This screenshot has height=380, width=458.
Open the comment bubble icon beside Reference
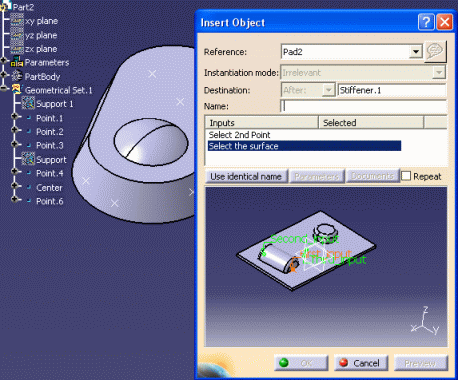(435, 51)
